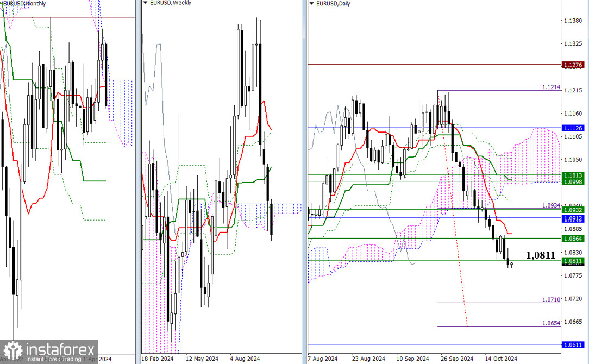Click the EURUSD,Daily chart title text
The image size is (589, 364).
pos(333,4)
